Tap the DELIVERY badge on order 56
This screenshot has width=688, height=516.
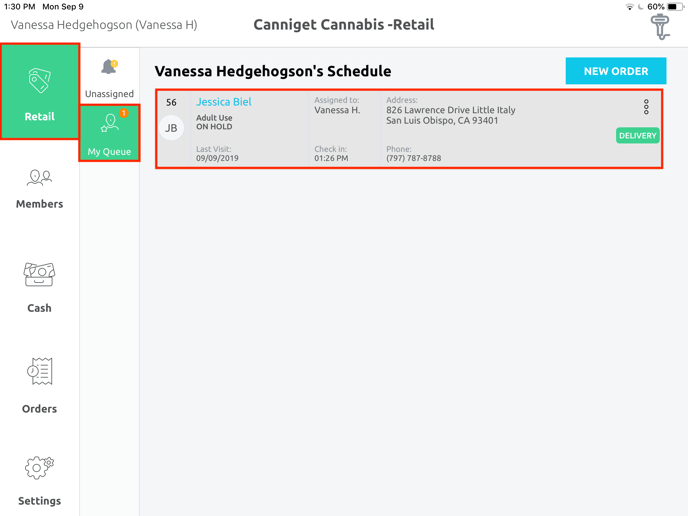[638, 136]
